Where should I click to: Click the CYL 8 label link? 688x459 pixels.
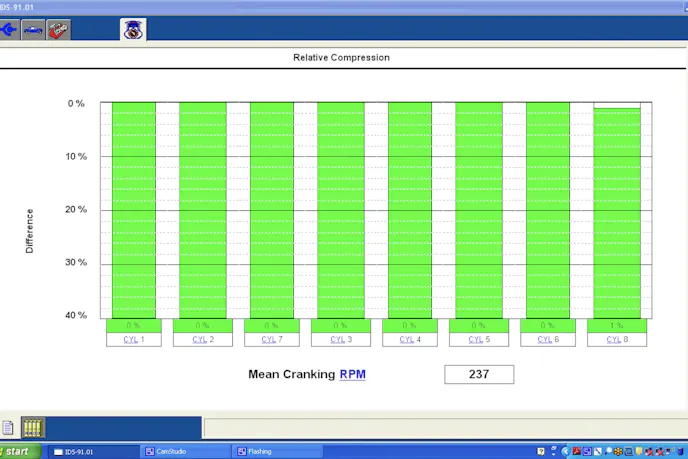[x=616, y=340]
